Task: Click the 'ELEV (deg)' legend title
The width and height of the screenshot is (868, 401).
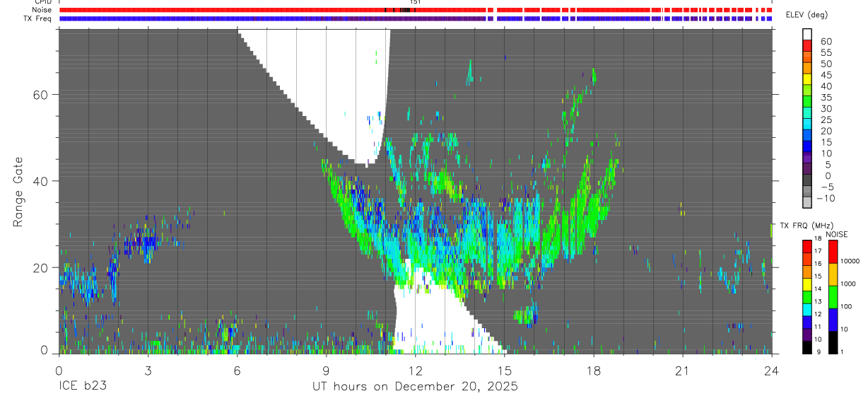Action: (x=806, y=15)
